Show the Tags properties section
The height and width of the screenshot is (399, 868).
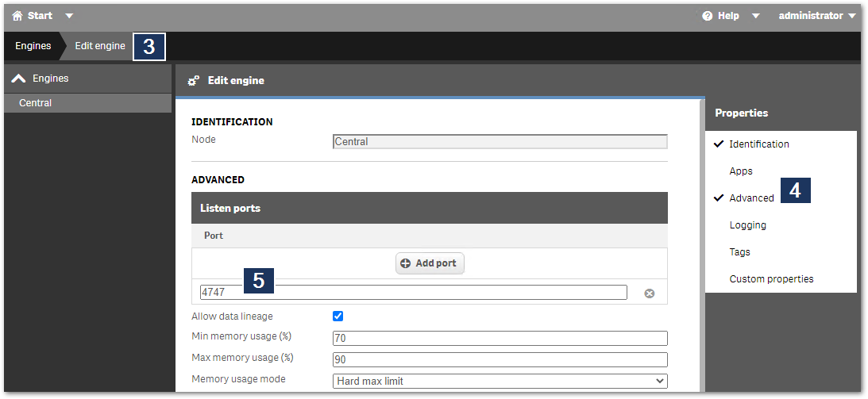[739, 252]
